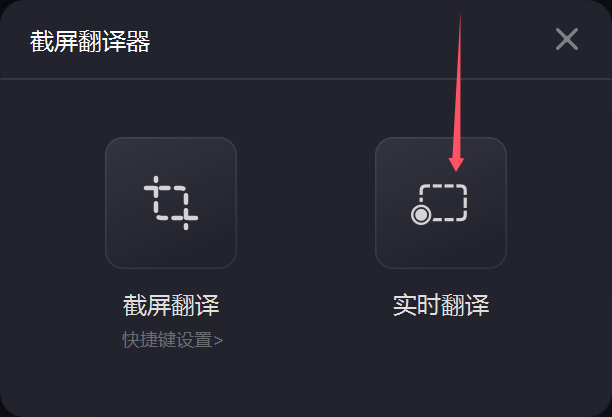Select the 实时翻译 text label

pos(441,305)
